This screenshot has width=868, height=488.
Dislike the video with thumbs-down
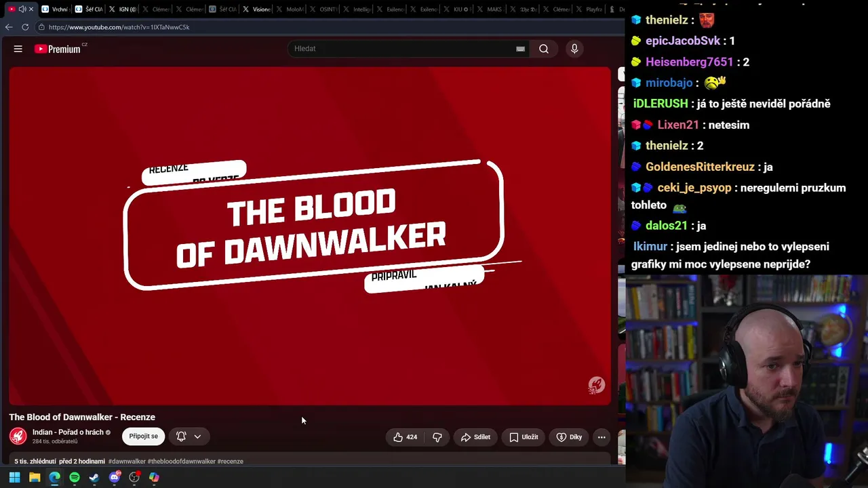(437, 437)
